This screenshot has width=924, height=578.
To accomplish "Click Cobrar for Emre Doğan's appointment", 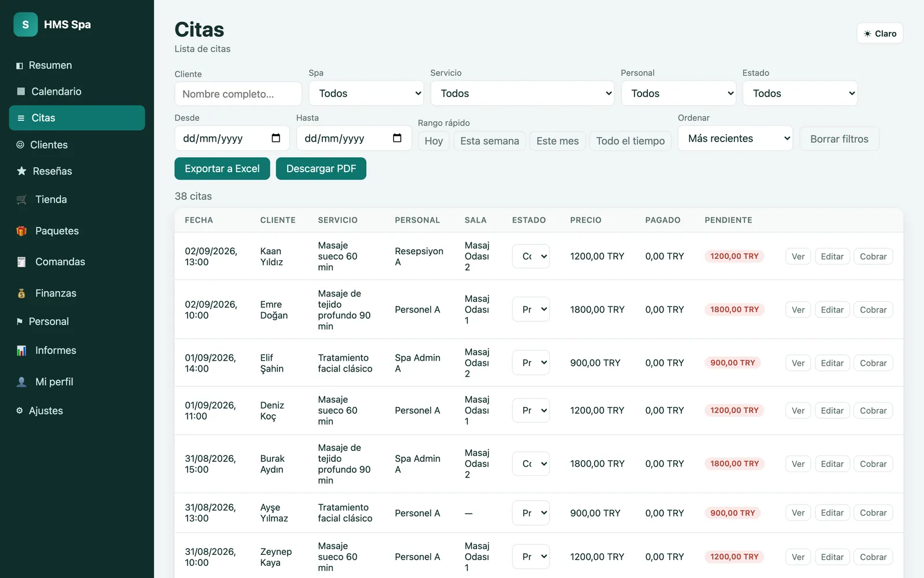I will click(873, 310).
